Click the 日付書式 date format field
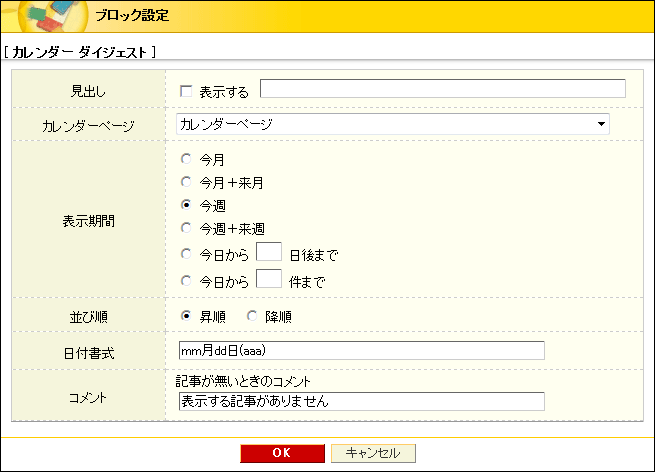This screenshot has height=472, width=655. (x=362, y=350)
